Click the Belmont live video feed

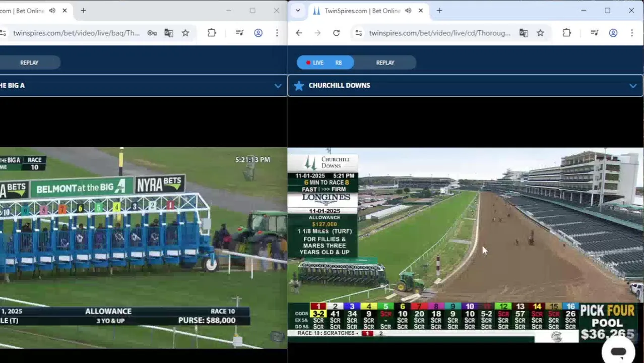[144, 248]
